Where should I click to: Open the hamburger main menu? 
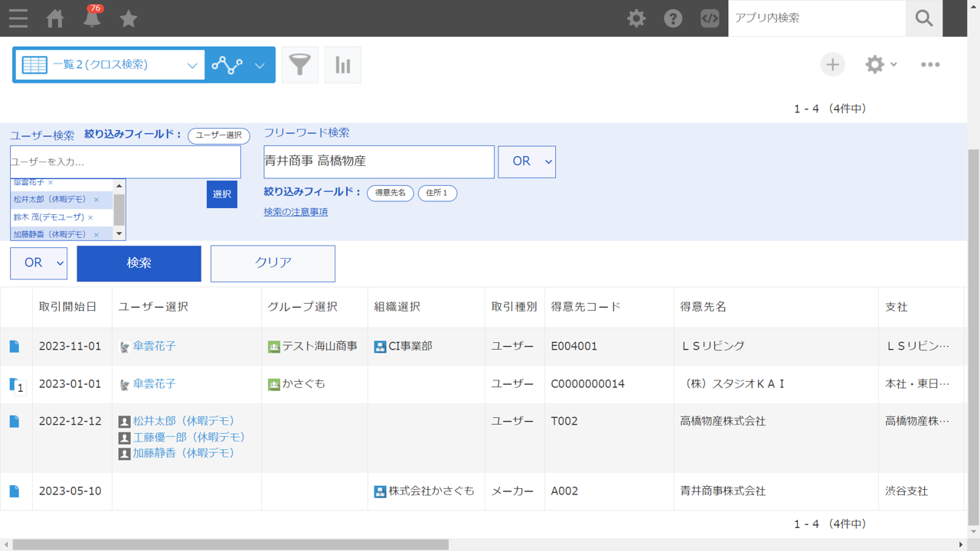18,18
